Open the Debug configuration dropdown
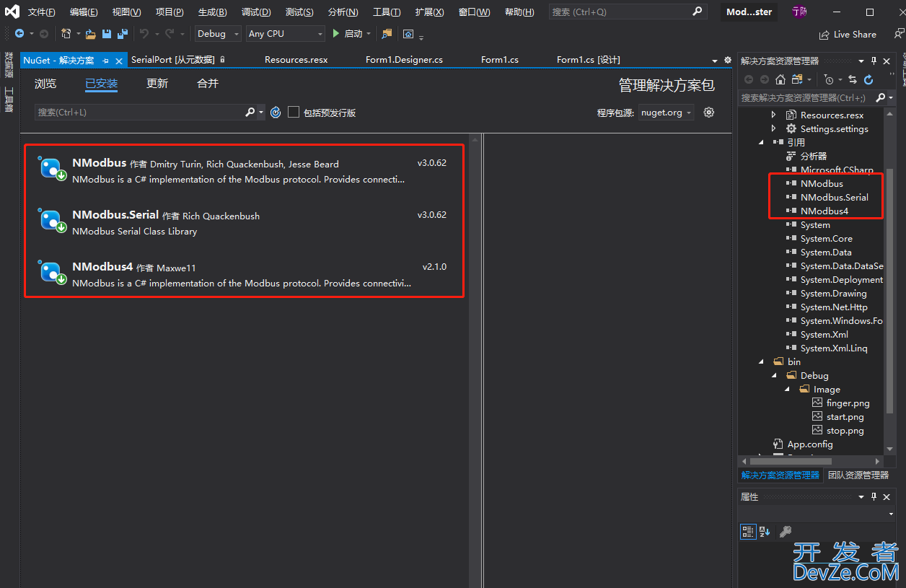 [x=218, y=34]
